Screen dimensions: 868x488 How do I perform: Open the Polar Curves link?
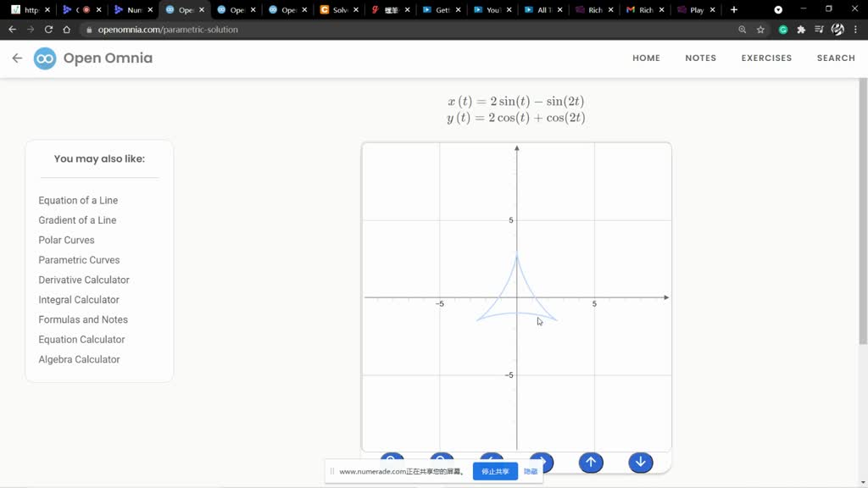pyautogui.click(x=66, y=240)
